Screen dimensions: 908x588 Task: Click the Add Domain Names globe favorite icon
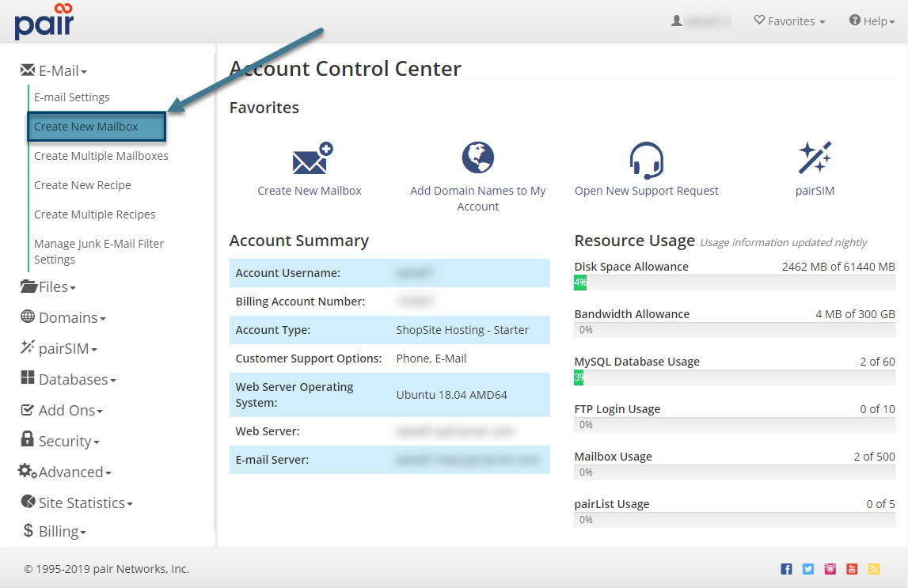477,157
